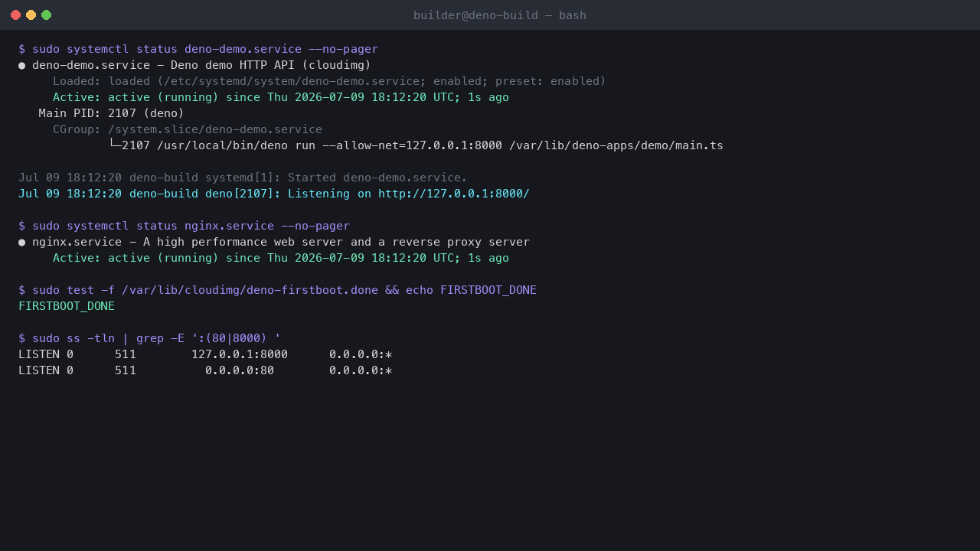Select the Deno demo HTTP API (cloudimg) description
The image size is (980, 551).
(x=271, y=65)
